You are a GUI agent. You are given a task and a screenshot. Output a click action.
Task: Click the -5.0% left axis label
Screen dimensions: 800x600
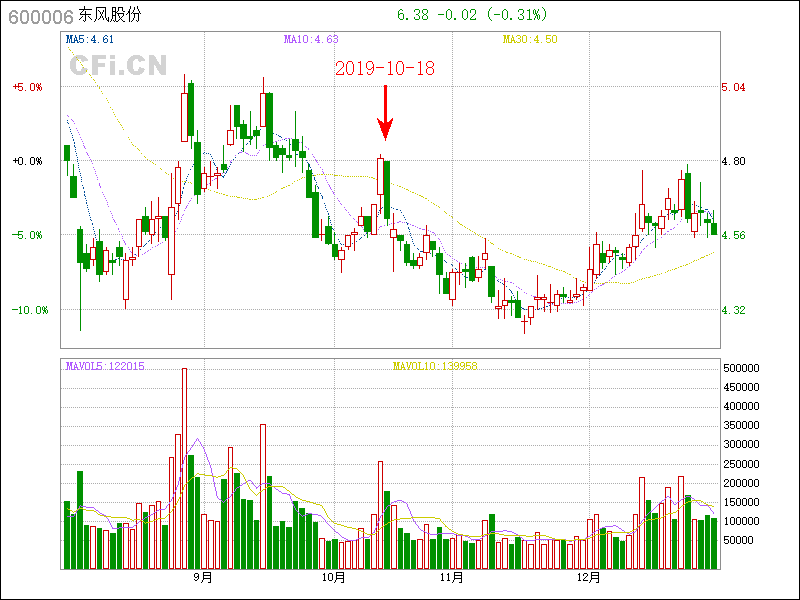pyautogui.click(x=28, y=235)
